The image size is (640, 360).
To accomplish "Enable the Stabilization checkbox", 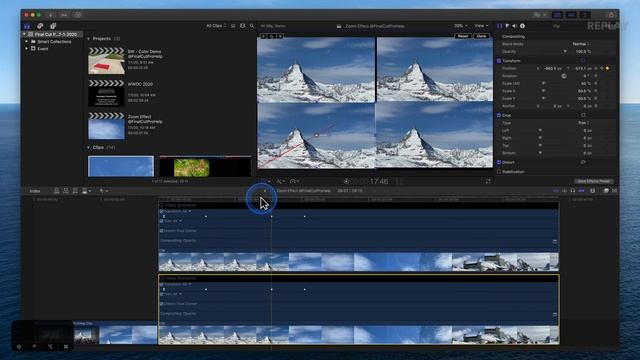I will [x=499, y=172].
